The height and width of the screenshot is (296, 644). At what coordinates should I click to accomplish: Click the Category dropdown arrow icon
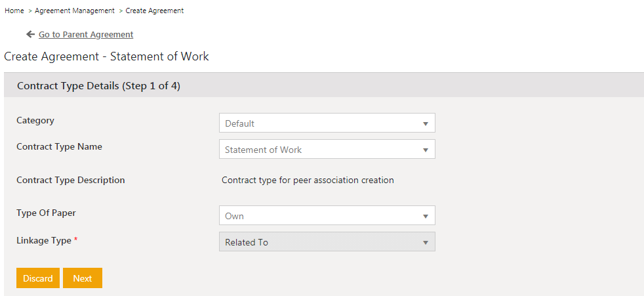(x=426, y=124)
